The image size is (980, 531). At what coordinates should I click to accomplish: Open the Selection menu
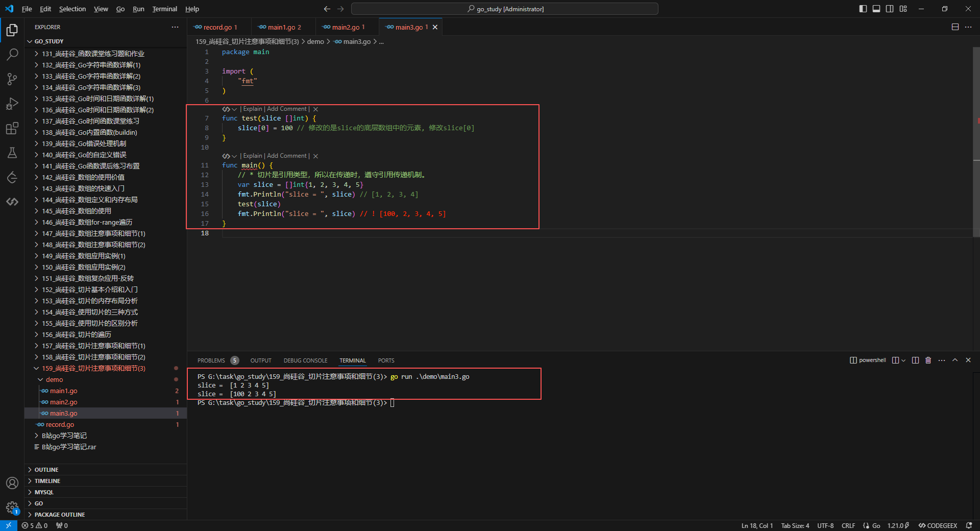(x=72, y=9)
